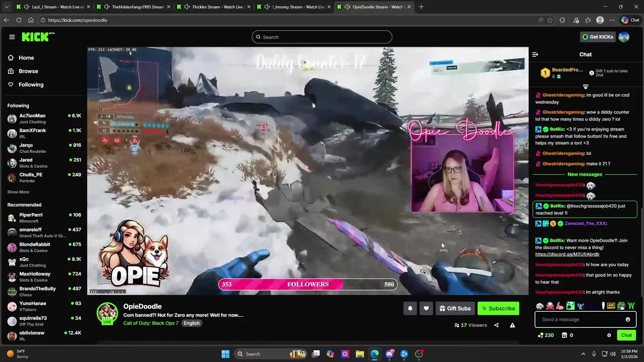Screen dimensions: 644x362
Task: Go back in the browser
Action: [7, 20]
